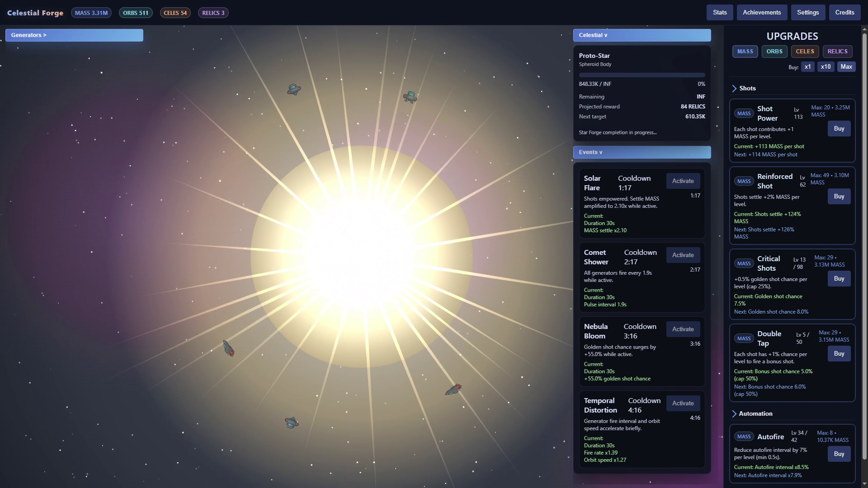
Task: Activate the Solar Flare event
Action: tap(683, 181)
